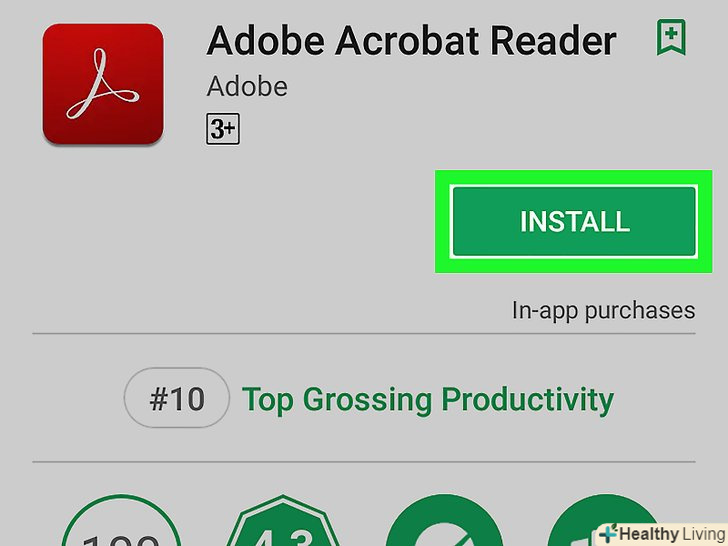The image size is (728, 546).
Task: Click the divider line beneath the ranking row
Action: coord(364,462)
